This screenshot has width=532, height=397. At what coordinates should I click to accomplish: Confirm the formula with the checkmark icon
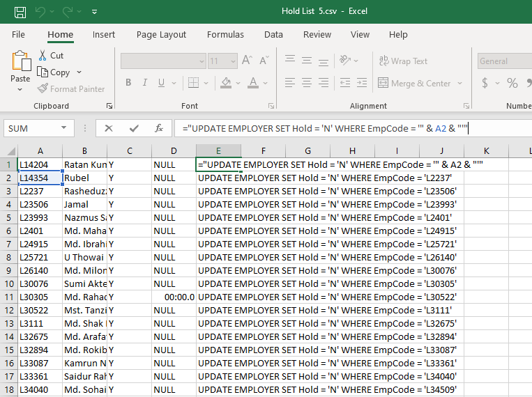(x=134, y=128)
